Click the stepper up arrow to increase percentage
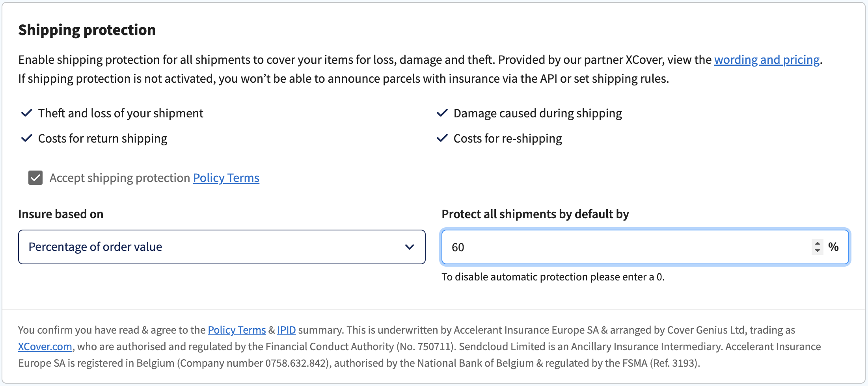This screenshot has width=868, height=386. point(817,243)
